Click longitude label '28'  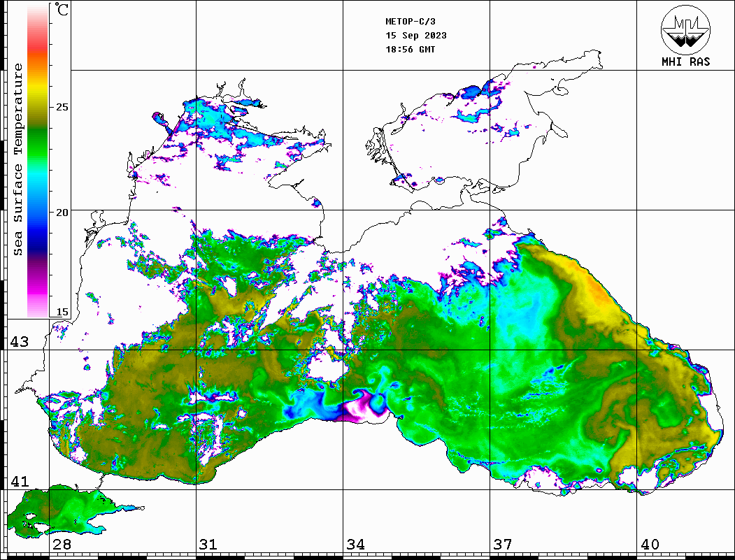click(x=62, y=545)
